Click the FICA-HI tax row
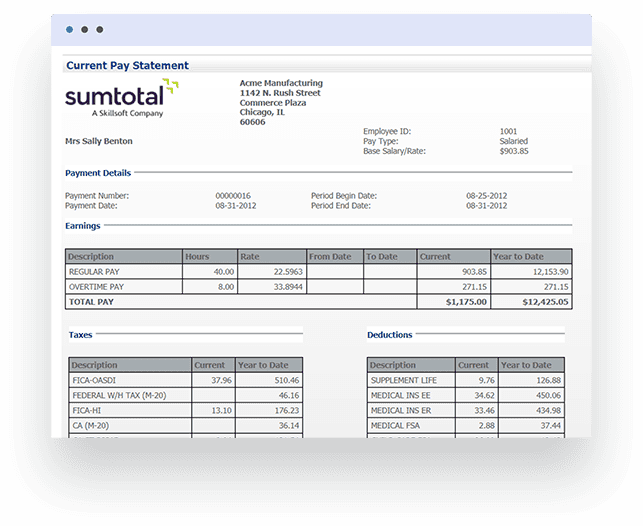 pyautogui.click(x=186, y=410)
